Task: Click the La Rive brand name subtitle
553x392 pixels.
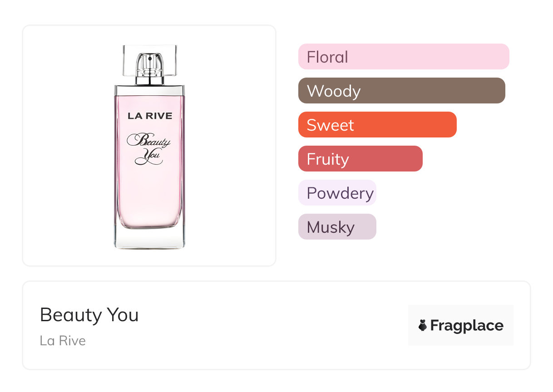Action: point(63,341)
